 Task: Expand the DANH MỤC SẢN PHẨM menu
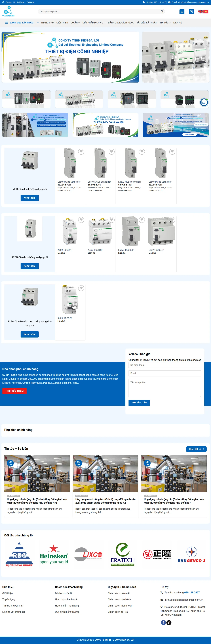(21, 23)
